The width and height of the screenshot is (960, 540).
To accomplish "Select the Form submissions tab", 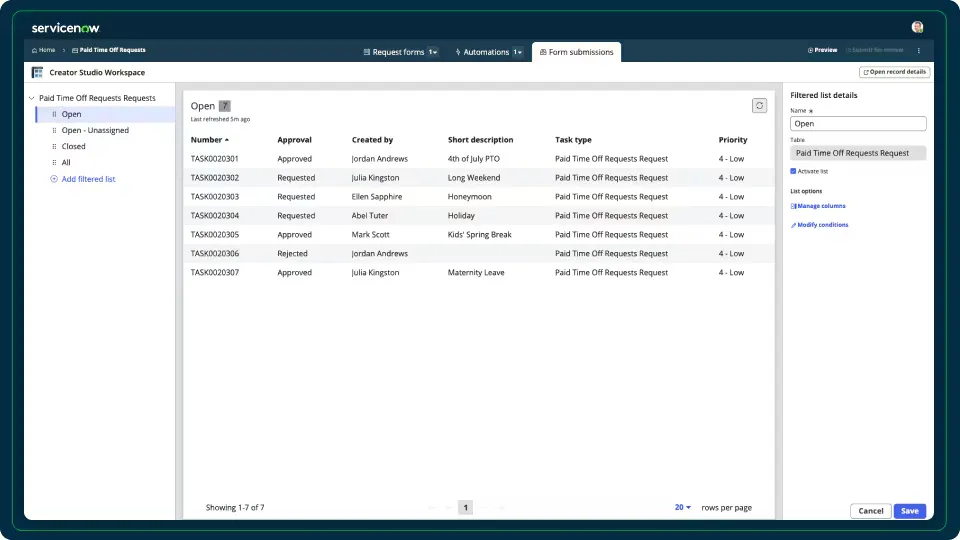I will click(x=576, y=52).
